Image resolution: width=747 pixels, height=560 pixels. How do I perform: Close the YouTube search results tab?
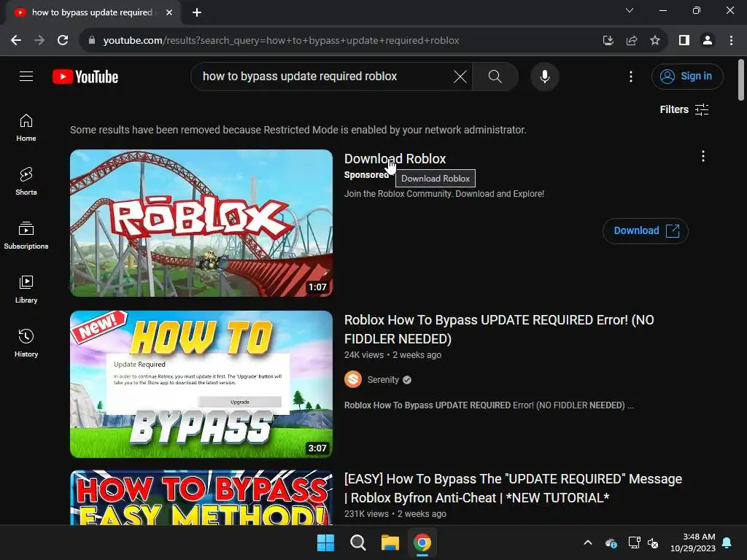pos(169,12)
